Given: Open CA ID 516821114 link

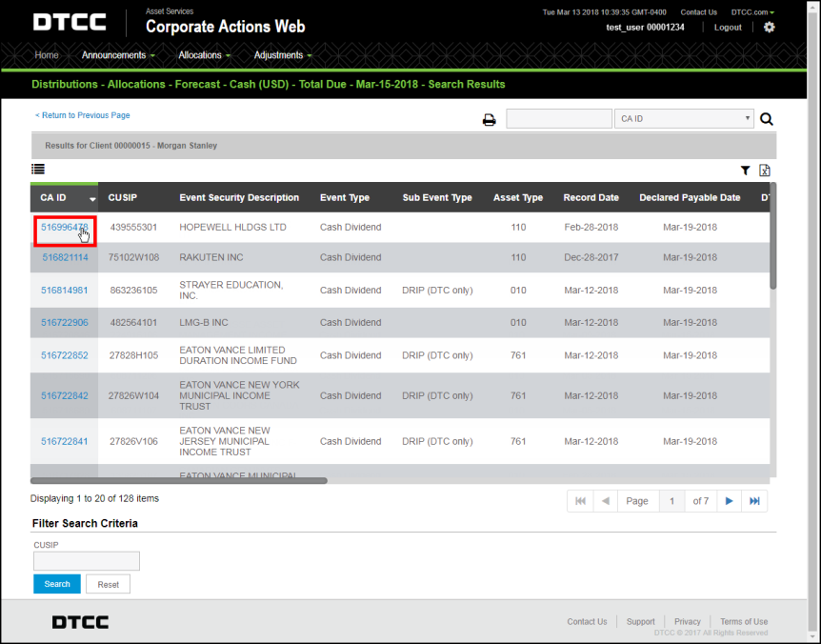Looking at the screenshot, I should point(65,257).
